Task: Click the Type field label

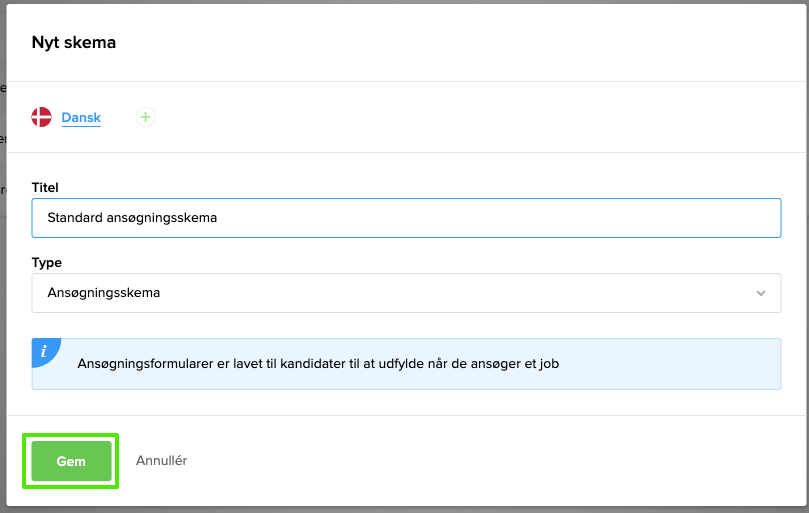Action: [x=47, y=263]
